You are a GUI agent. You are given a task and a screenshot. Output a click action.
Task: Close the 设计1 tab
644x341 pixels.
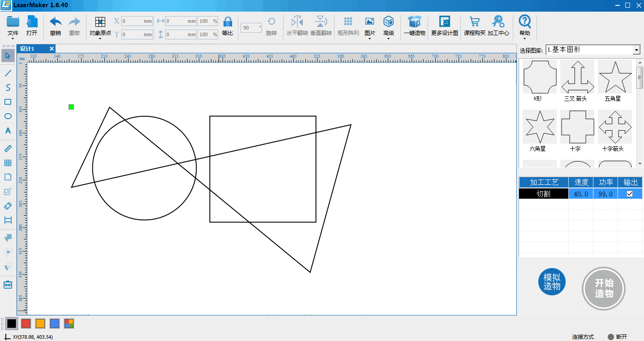click(x=52, y=49)
